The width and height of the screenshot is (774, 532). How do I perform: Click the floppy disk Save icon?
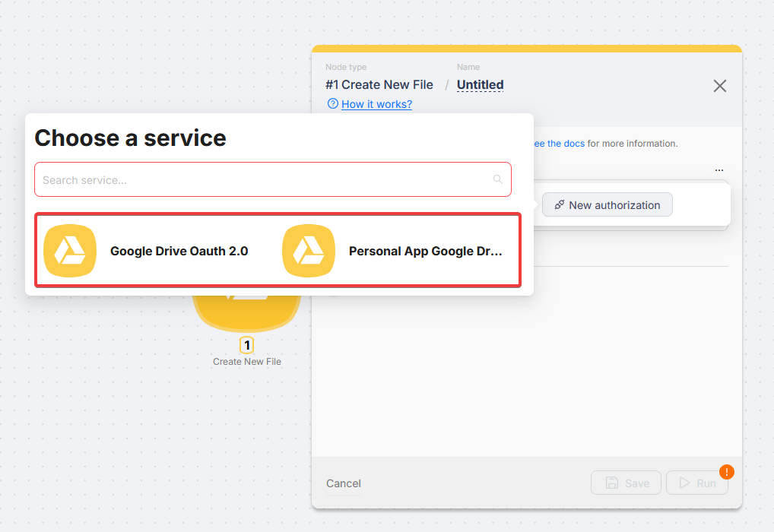pyautogui.click(x=612, y=483)
